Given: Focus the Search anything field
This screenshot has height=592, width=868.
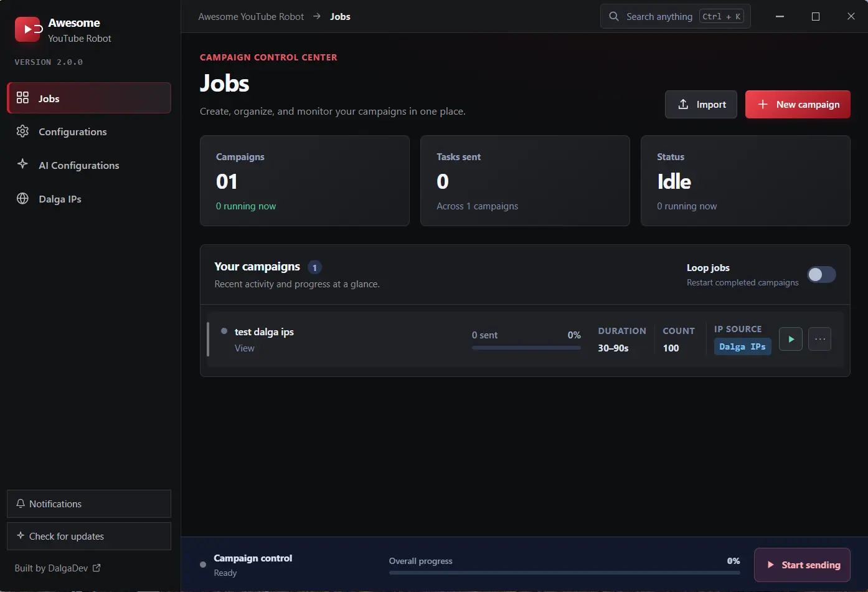Looking at the screenshot, I should (x=676, y=16).
